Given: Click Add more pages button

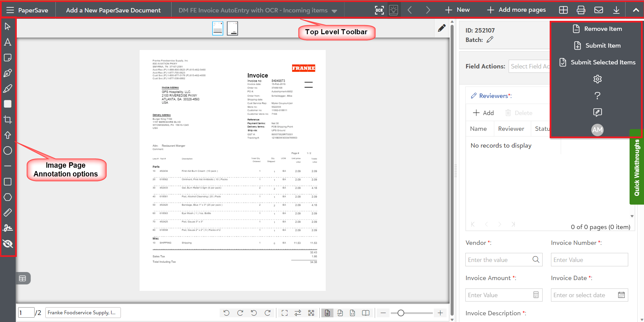Looking at the screenshot, I should [x=516, y=10].
